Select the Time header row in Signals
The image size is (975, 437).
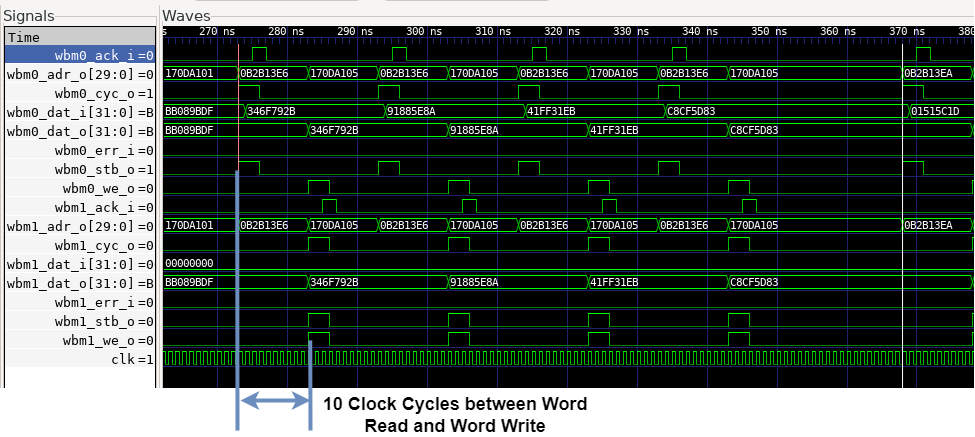point(80,37)
